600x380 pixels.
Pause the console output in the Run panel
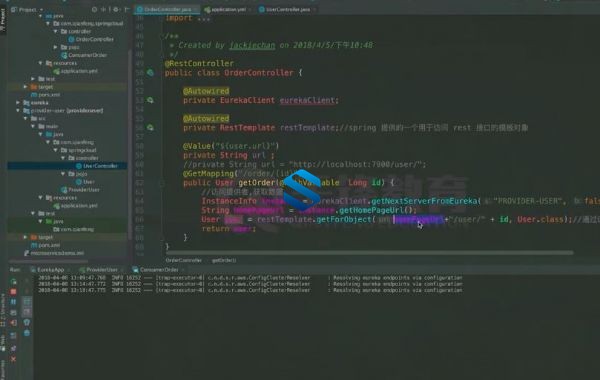point(13,302)
